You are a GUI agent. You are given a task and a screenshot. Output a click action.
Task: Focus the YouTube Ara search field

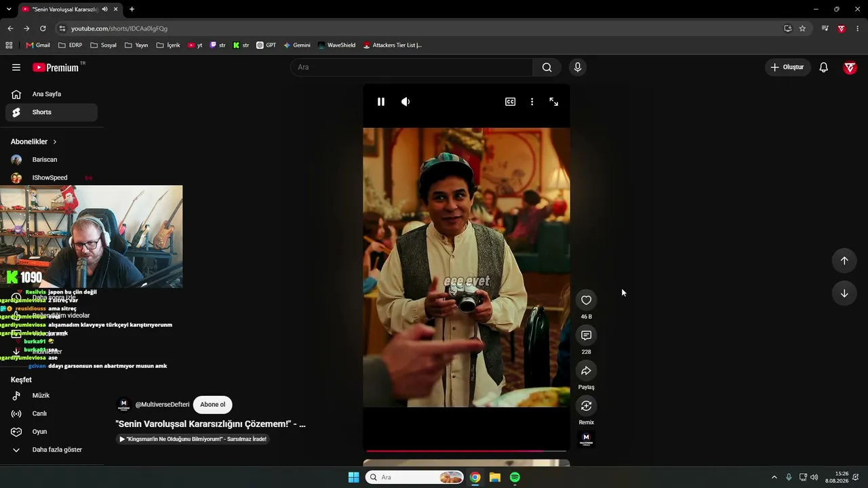[x=412, y=67]
